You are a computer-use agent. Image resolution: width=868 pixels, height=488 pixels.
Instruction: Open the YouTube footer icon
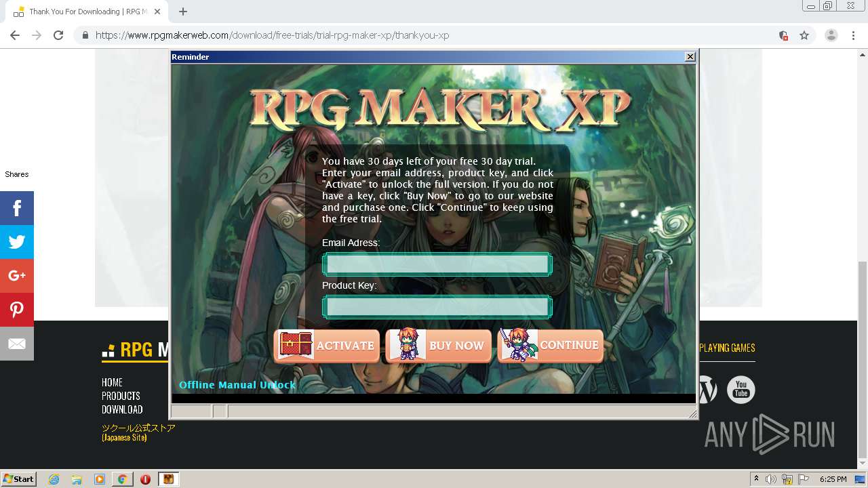point(741,390)
